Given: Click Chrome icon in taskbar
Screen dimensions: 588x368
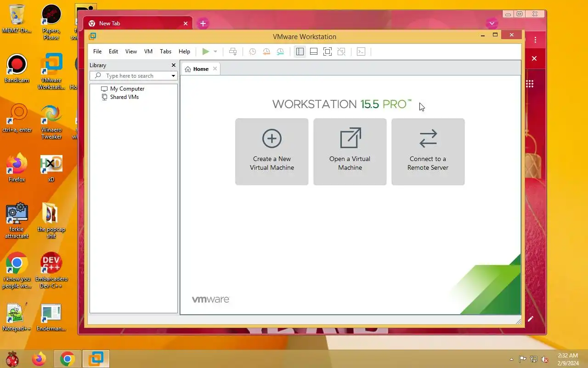Looking at the screenshot, I should 68,359.
